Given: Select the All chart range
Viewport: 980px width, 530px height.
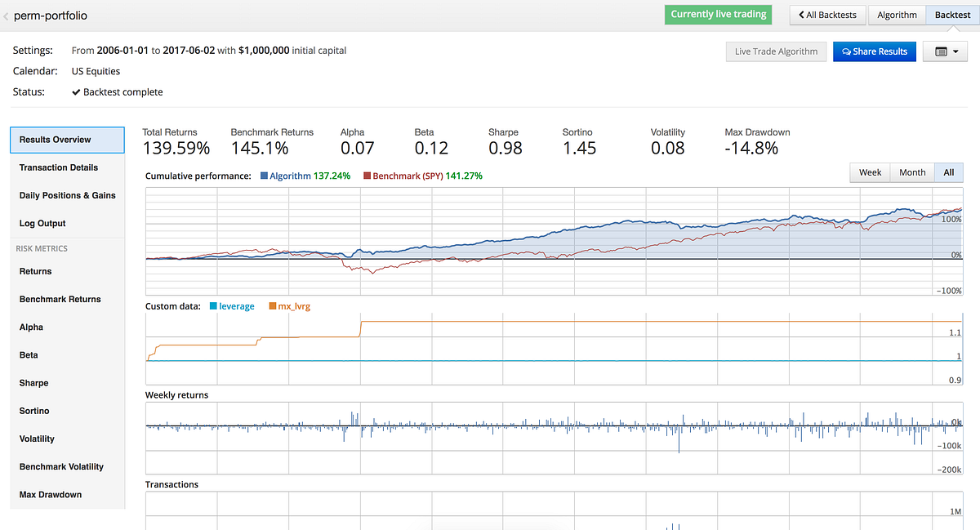Looking at the screenshot, I should tap(949, 172).
